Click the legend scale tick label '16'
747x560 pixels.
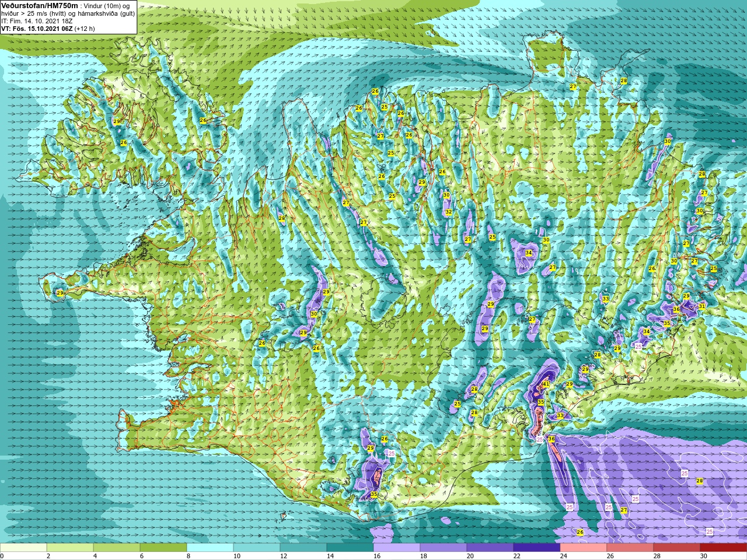point(378,556)
